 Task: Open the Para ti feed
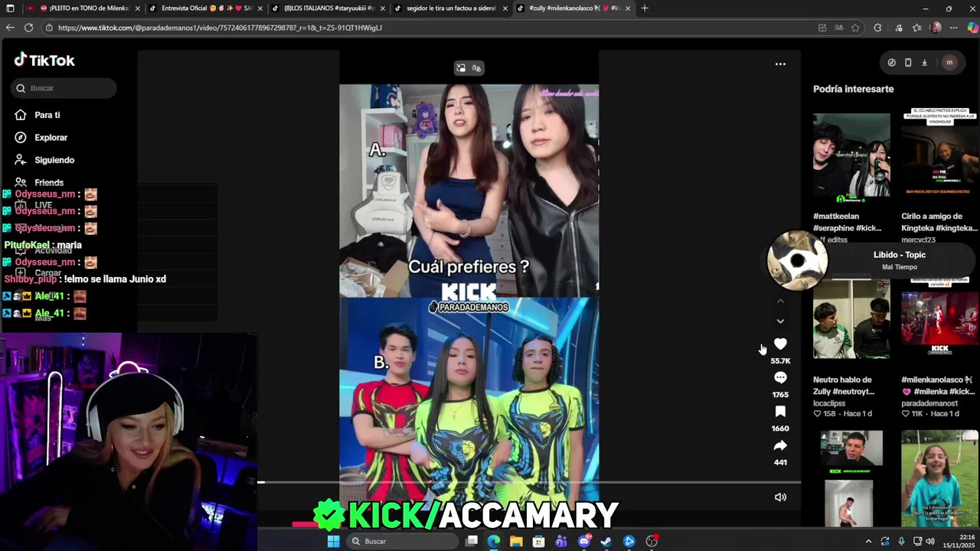point(38,115)
